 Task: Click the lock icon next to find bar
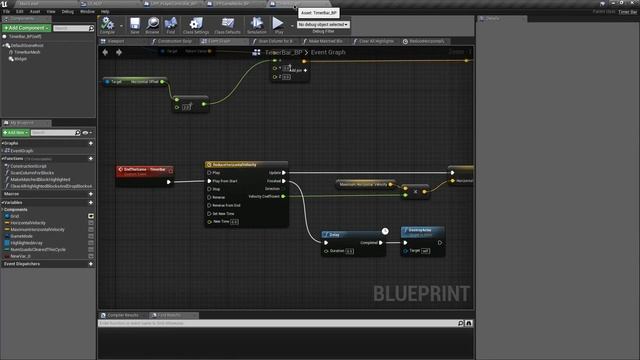point(469,323)
